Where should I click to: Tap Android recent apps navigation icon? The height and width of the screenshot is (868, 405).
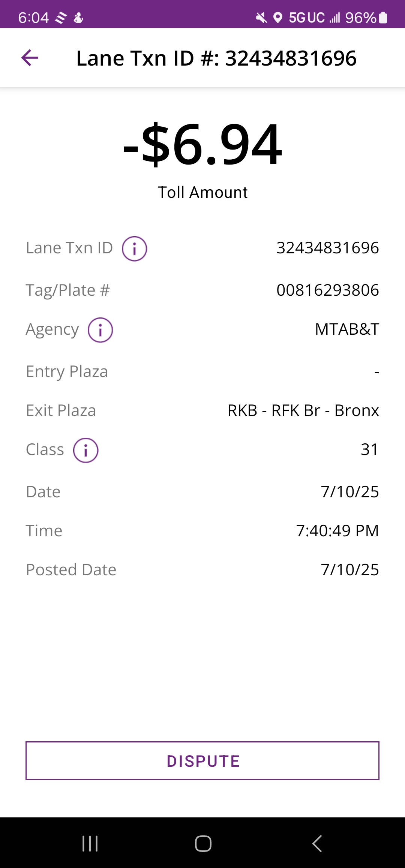pos(90,844)
